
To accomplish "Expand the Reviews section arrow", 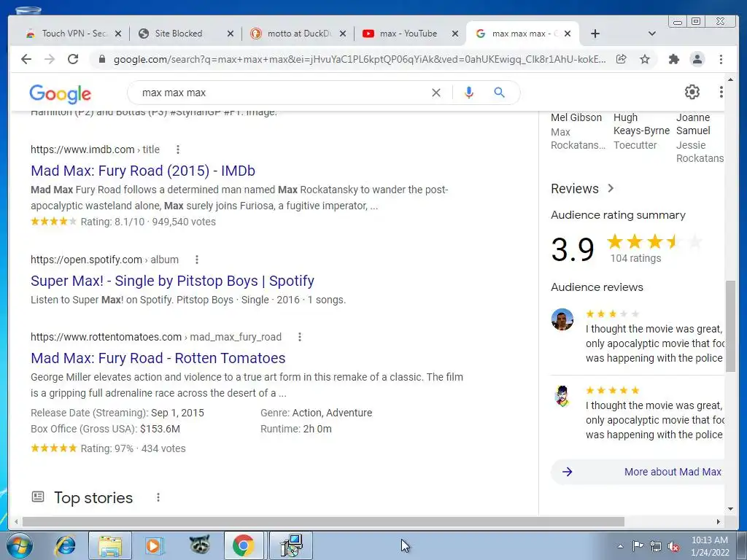I will 611,189.
